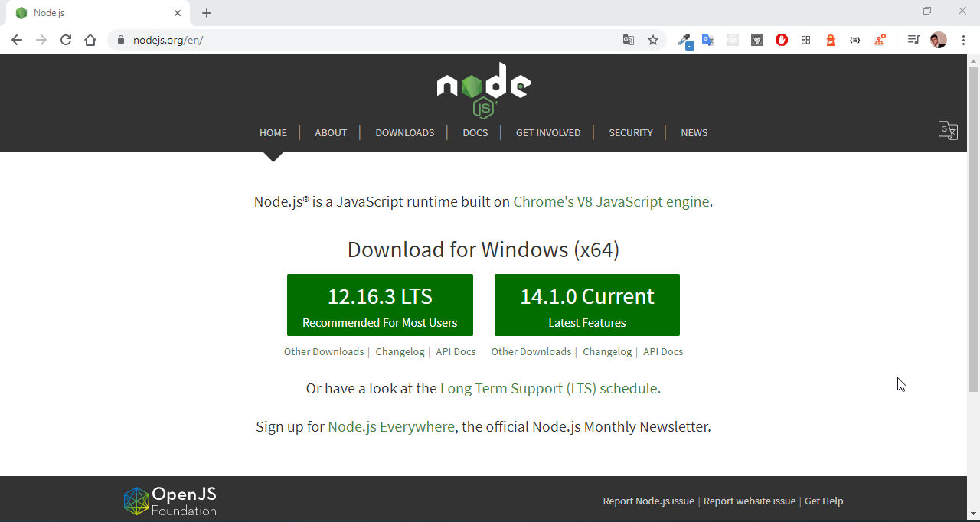The width and height of the screenshot is (980, 522).
Task: Open the Chrome profile avatar
Action: [x=939, y=40]
